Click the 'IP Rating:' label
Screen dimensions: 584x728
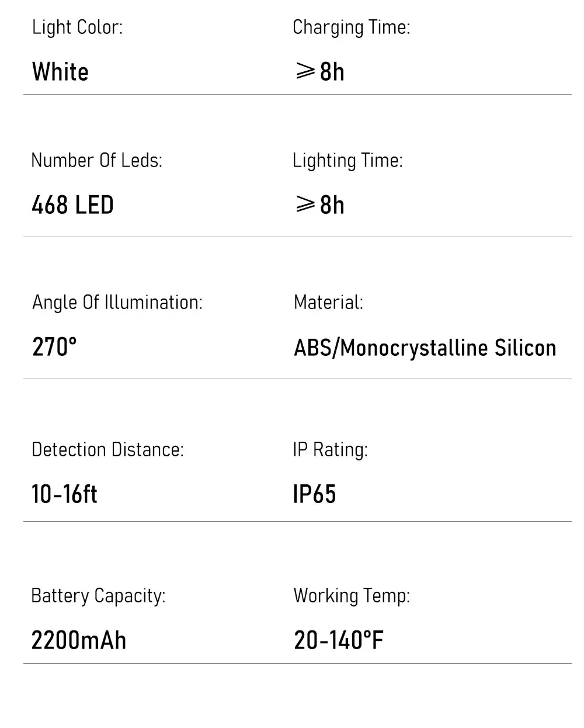[330, 449]
